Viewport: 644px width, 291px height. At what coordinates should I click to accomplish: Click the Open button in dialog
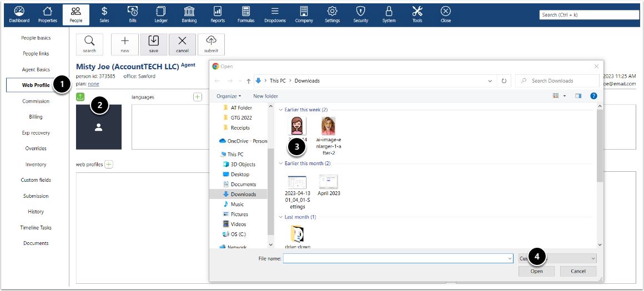(x=536, y=271)
